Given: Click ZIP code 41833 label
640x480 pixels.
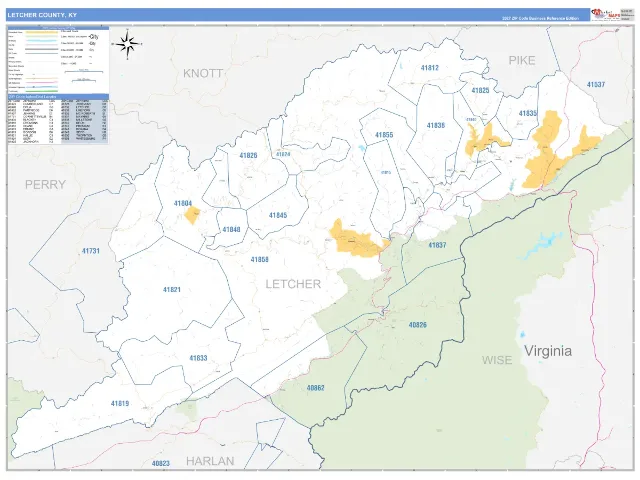Looking at the screenshot, I should [x=198, y=358].
